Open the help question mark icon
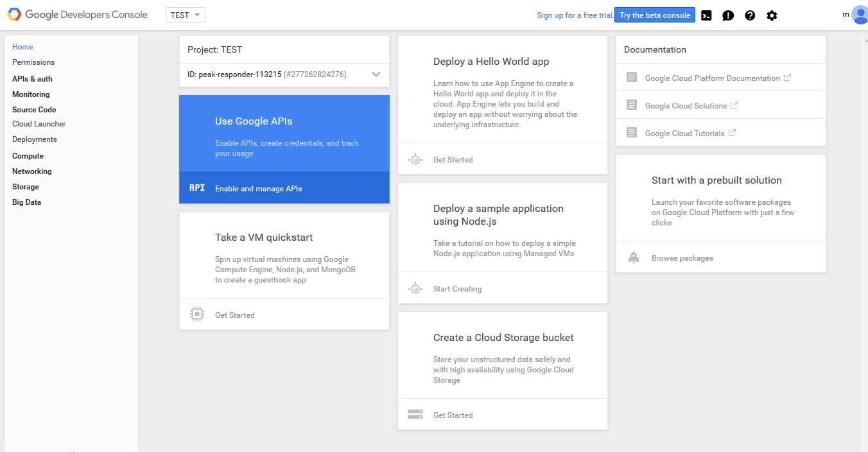 point(750,15)
